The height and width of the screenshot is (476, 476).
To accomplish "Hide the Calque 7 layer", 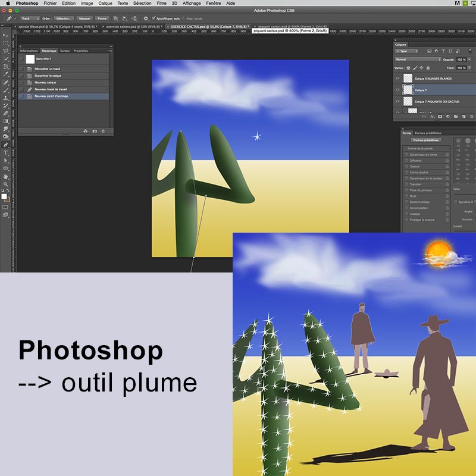I will tap(397, 90).
